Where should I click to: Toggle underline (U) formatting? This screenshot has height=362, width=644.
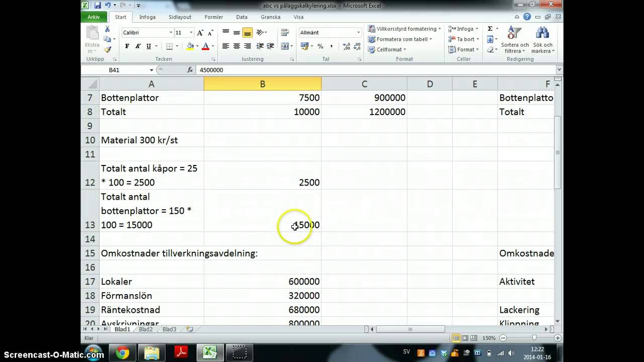148,46
